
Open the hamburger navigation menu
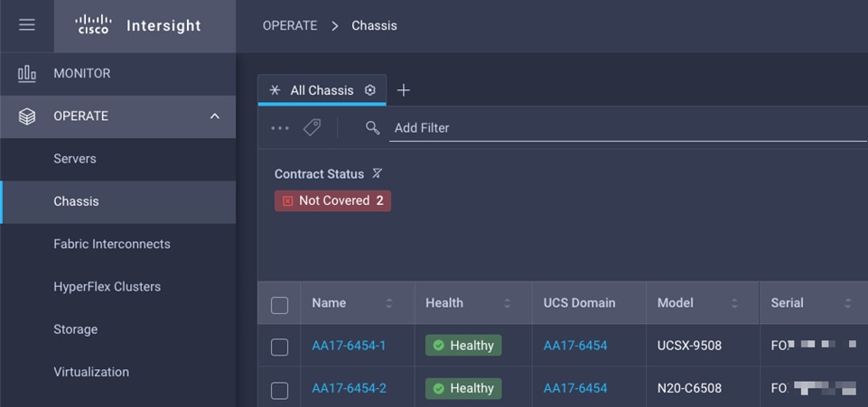[x=26, y=25]
